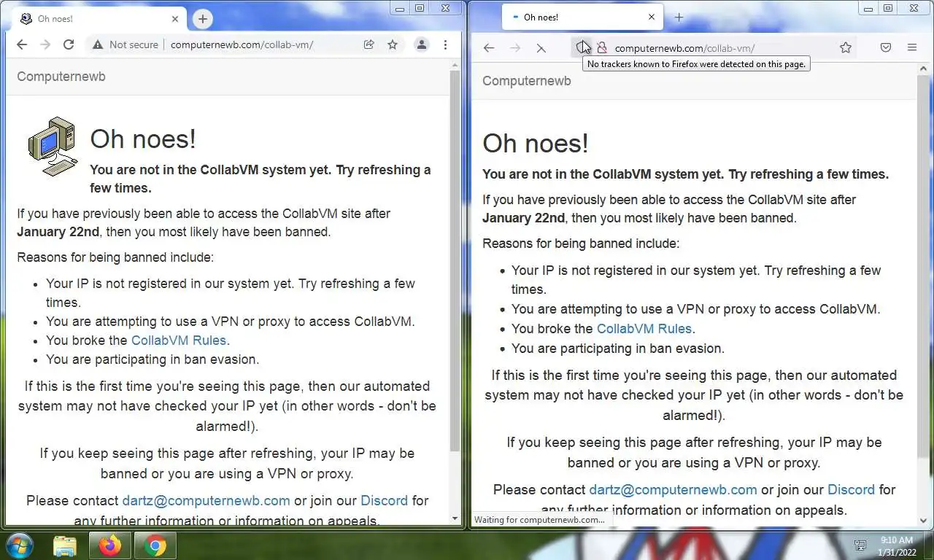Click Chrome's address bar URL
The height and width of the screenshot is (560, 934).
242,44
